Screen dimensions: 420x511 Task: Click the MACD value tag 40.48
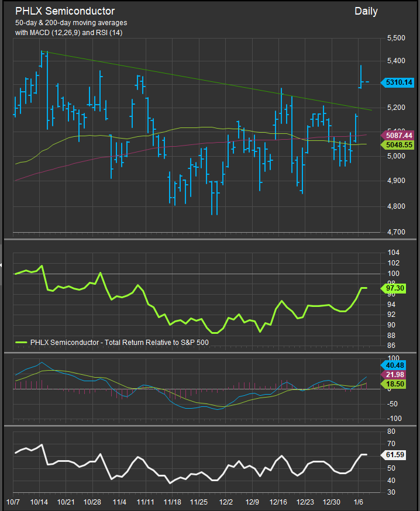(x=393, y=365)
